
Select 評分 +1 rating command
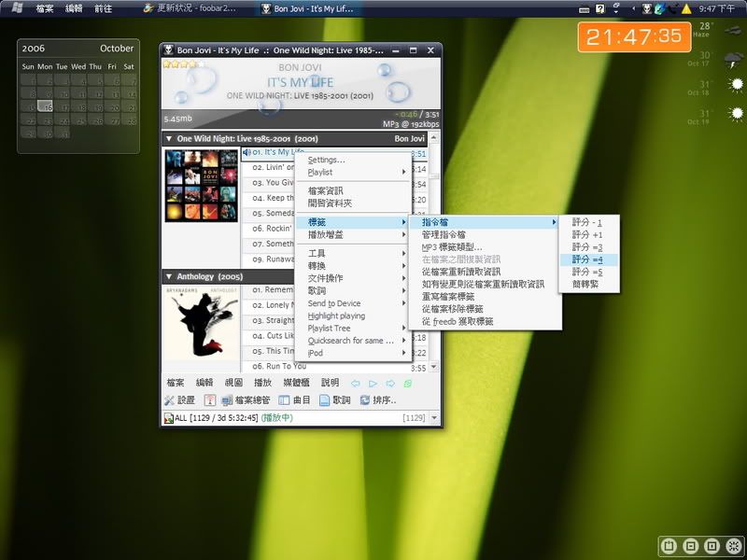(589, 235)
